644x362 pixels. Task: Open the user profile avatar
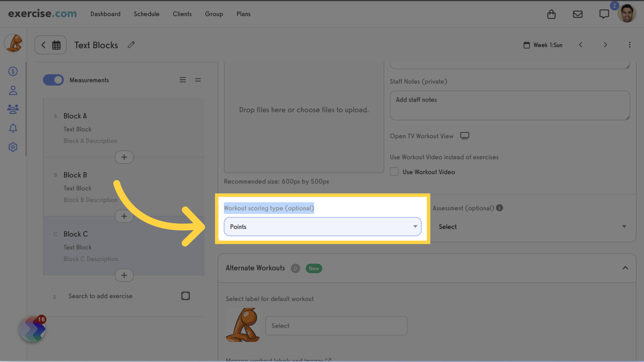coord(627,14)
